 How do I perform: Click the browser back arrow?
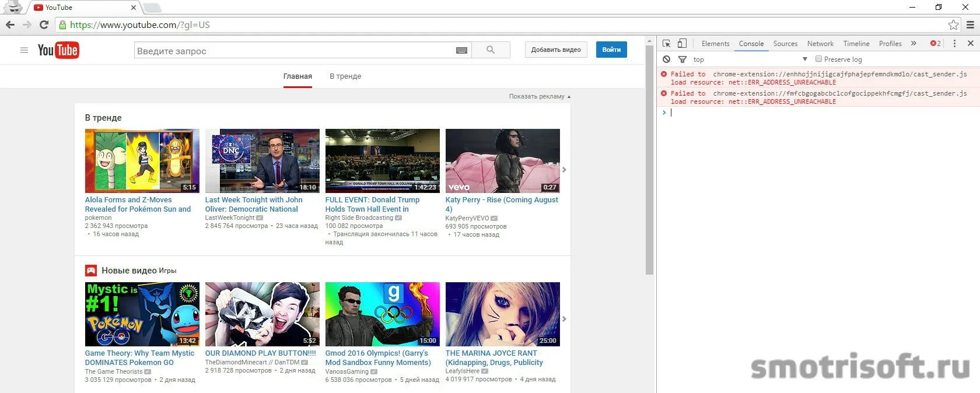10,24
